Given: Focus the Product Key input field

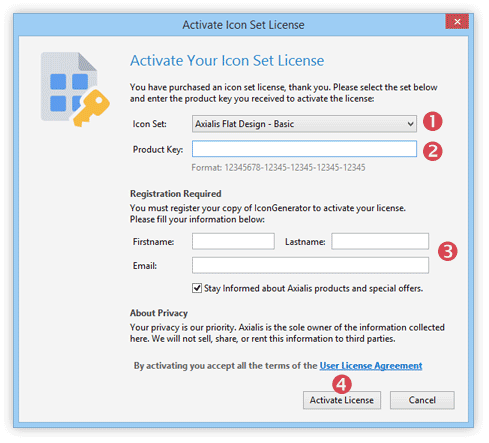Looking at the screenshot, I should coord(304,149).
